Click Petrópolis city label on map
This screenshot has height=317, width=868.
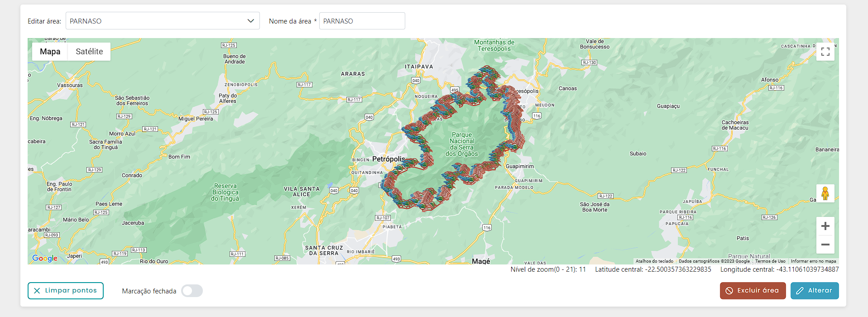click(x=388, y=159)
